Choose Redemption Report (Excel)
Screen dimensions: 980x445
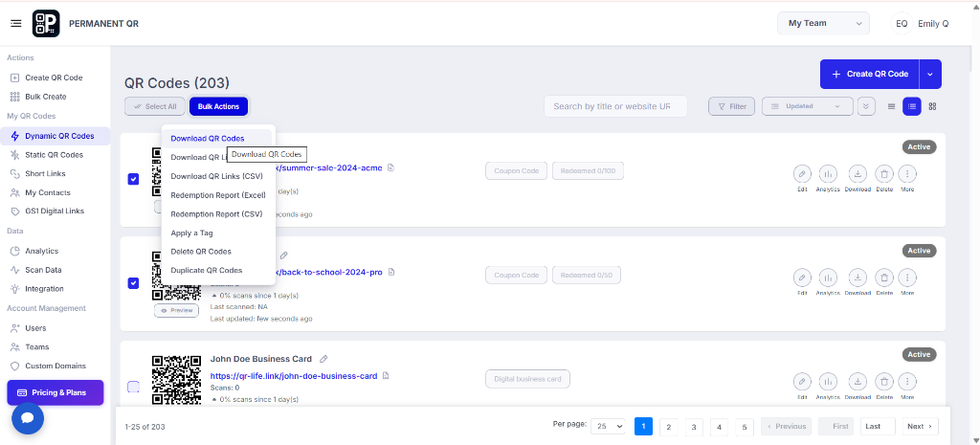[216, 195]
